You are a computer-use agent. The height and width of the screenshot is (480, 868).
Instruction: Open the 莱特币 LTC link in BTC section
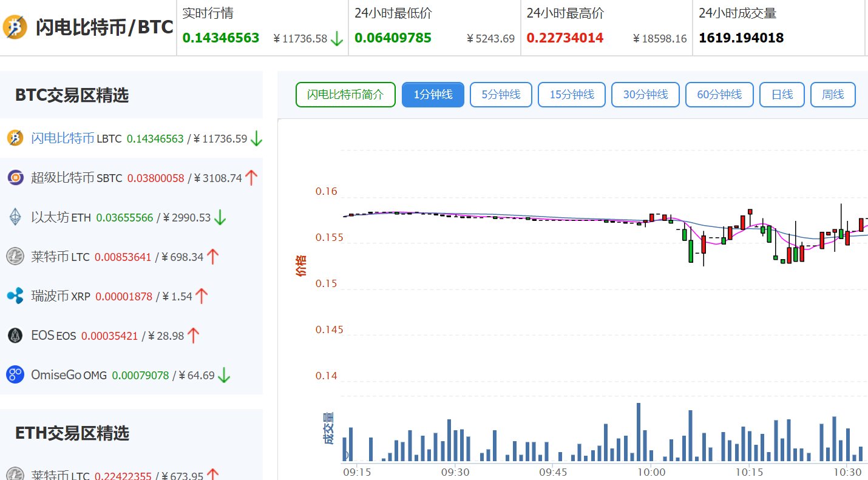click(60, 257)
